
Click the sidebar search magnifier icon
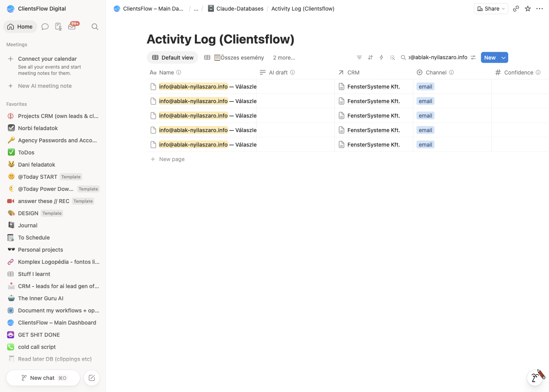95,27
